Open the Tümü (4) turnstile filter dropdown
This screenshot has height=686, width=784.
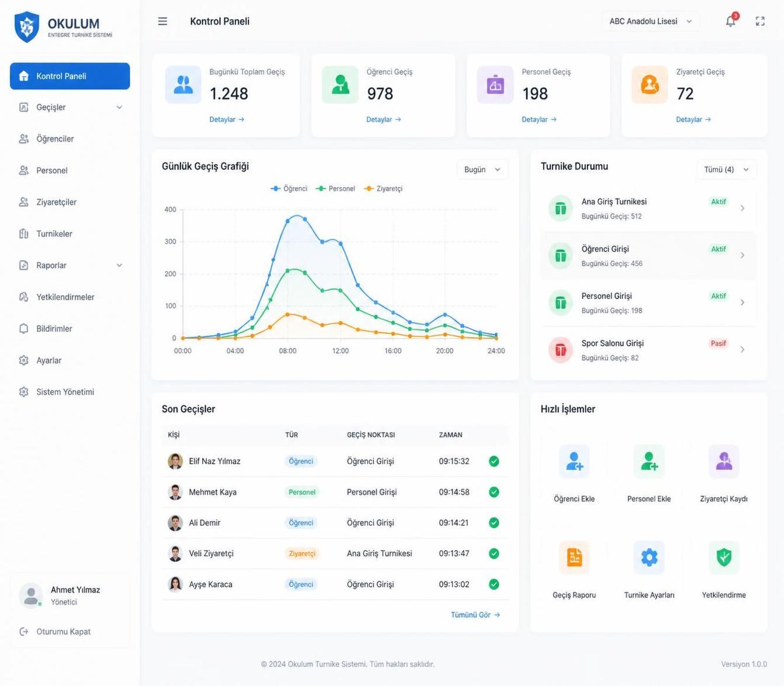(x=727, y=170)
